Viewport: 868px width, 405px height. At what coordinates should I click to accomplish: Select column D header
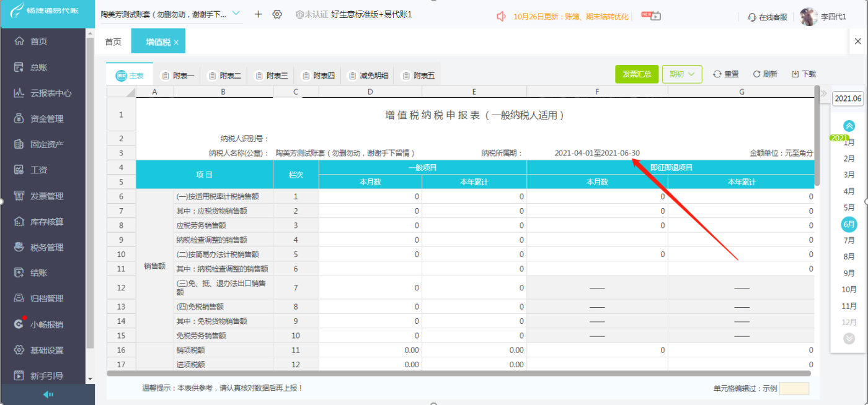[370, 92]
